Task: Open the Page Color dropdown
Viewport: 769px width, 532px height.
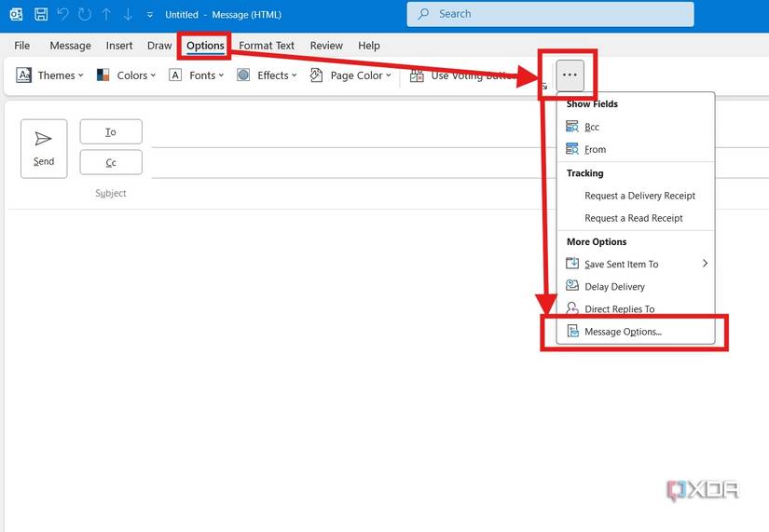Action: tap(350, 75)
